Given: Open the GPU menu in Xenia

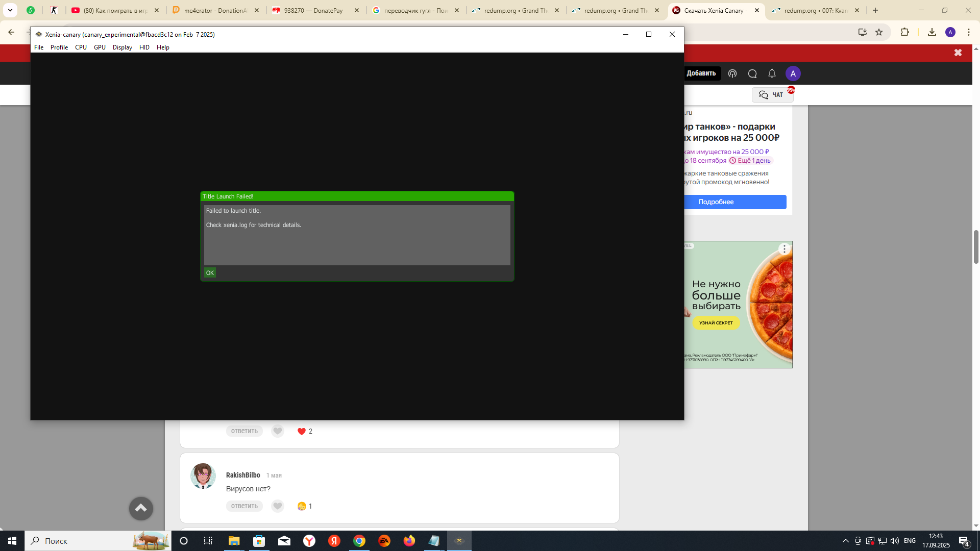Looking at the screenshot, I should point(100,47).
